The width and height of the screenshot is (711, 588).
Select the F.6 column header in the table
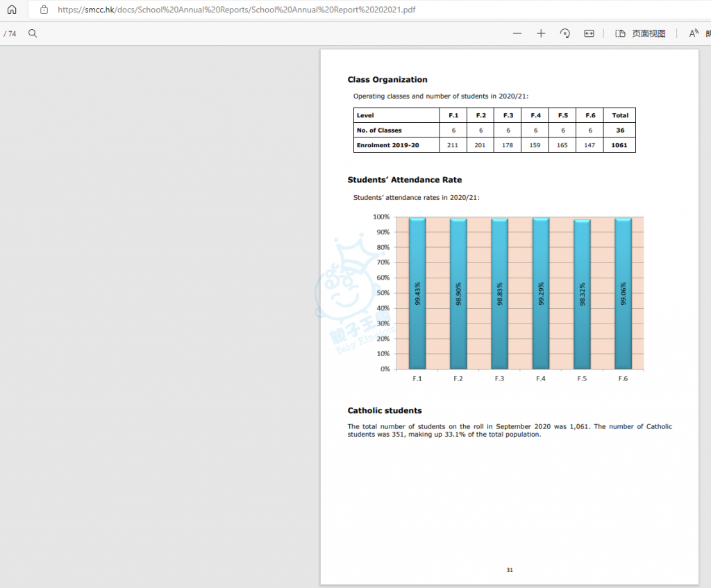(x=590, y=116)
